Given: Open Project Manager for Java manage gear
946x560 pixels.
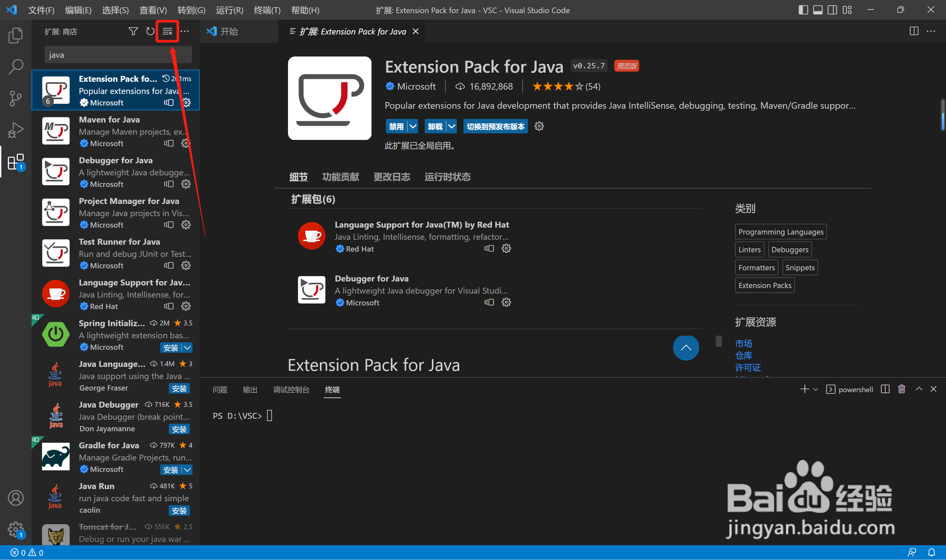Looking at the screenshot, I should (186, 225).
